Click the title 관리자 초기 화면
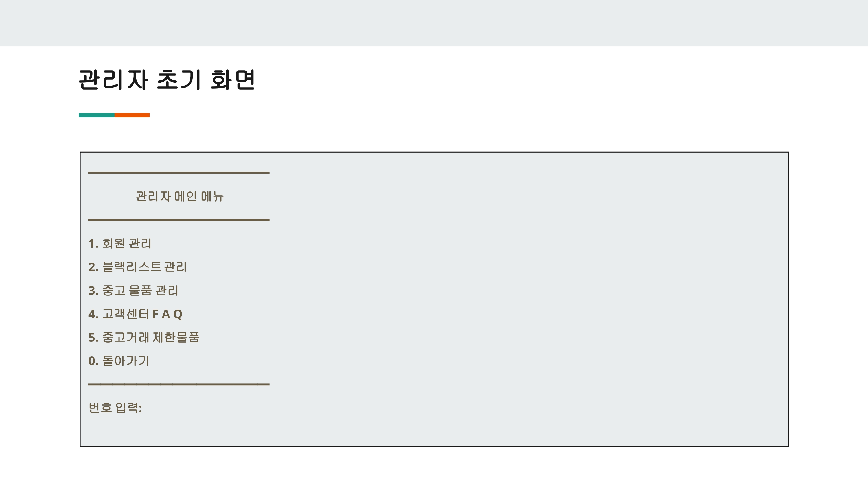 (x=167, y=80)
